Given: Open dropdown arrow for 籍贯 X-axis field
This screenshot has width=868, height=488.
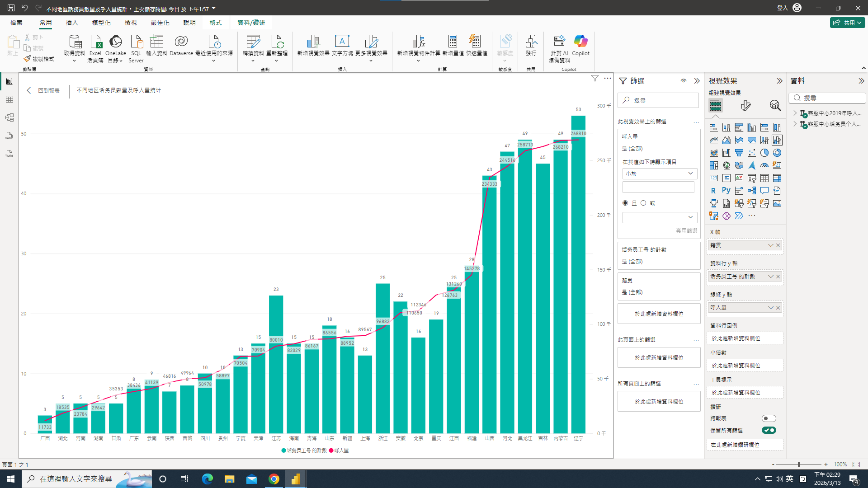Looking at the screenshot, I should coord(770,245).
